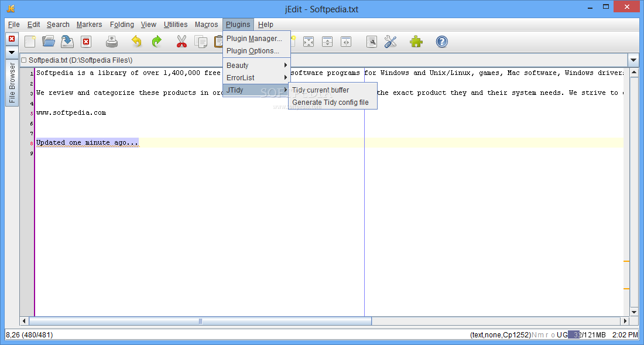Open the Edit menu
Screen dimensions: 644x345
coord(34,25)
